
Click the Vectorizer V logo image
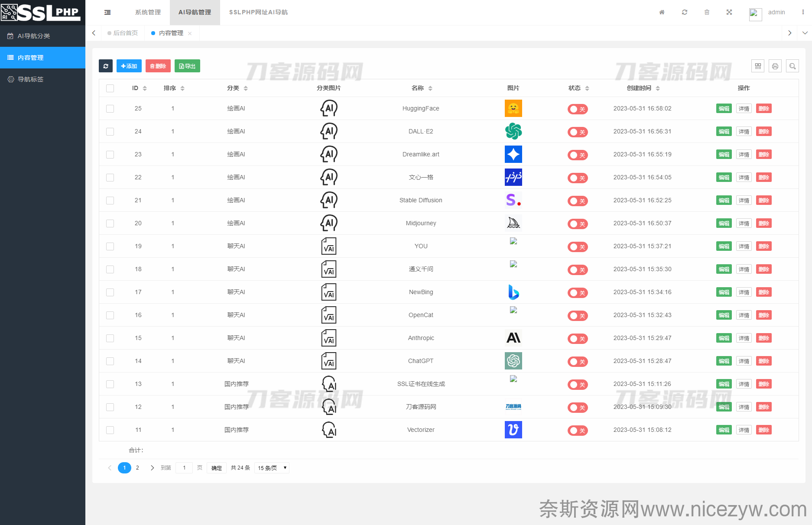[513, 430]
